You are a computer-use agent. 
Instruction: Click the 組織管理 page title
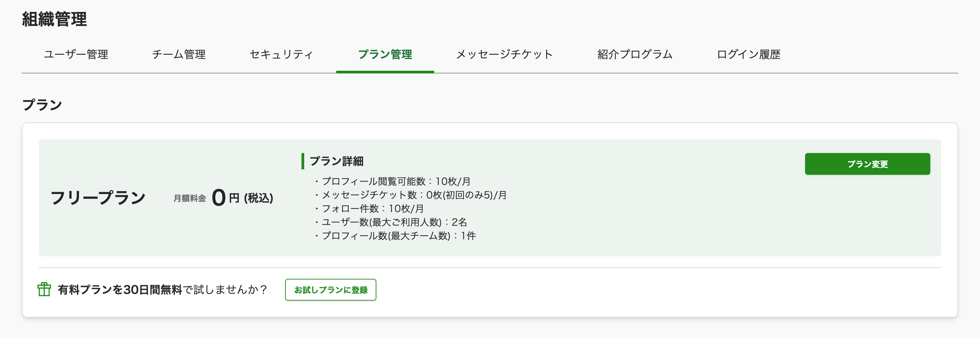pyautogui.click(x=54, y=19)
